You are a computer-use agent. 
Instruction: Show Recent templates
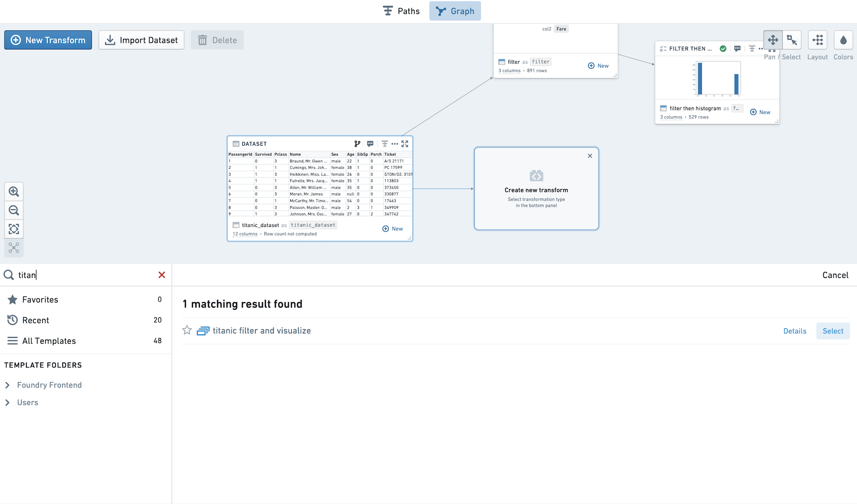coord(86,320)
